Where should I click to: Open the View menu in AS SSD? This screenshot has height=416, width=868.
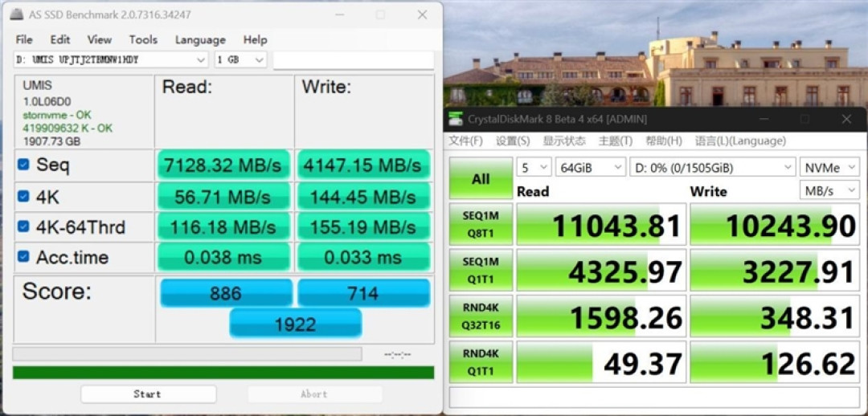(99, 40)
